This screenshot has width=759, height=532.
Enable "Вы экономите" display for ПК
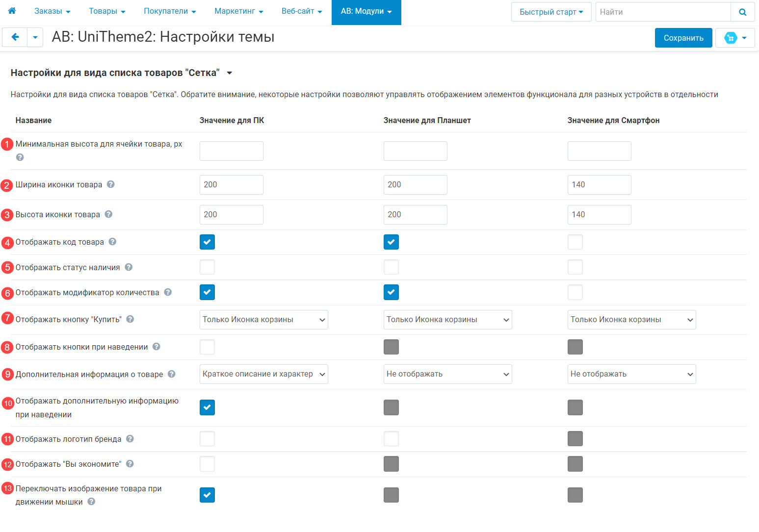click(x=207, y=464)
